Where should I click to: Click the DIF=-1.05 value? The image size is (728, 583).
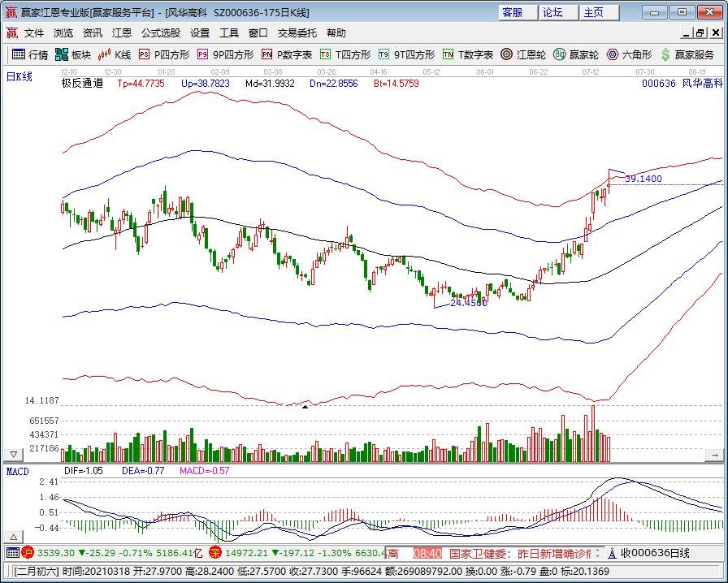84,471
